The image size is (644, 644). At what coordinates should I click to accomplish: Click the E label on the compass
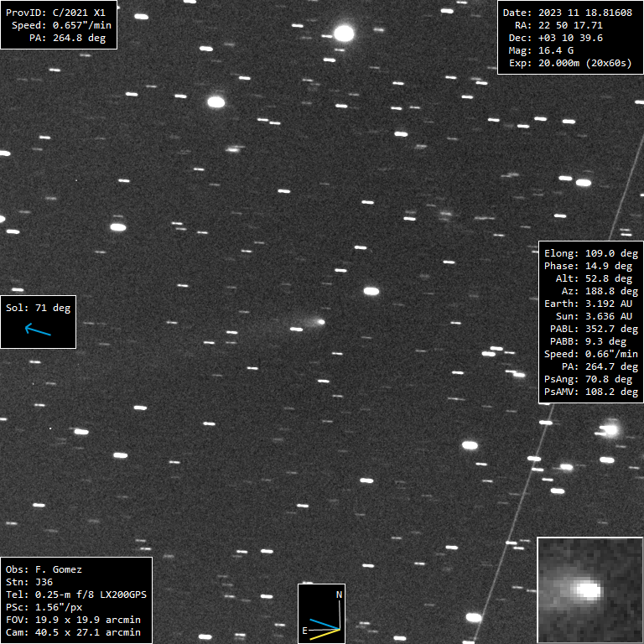tap(304, 631)
